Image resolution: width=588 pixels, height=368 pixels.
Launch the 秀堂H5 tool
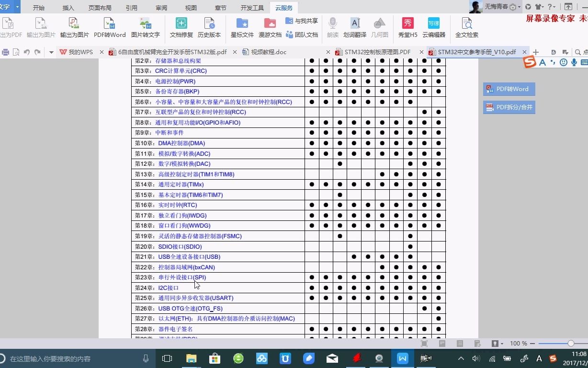pyautogui.click(x=407, y=26)
